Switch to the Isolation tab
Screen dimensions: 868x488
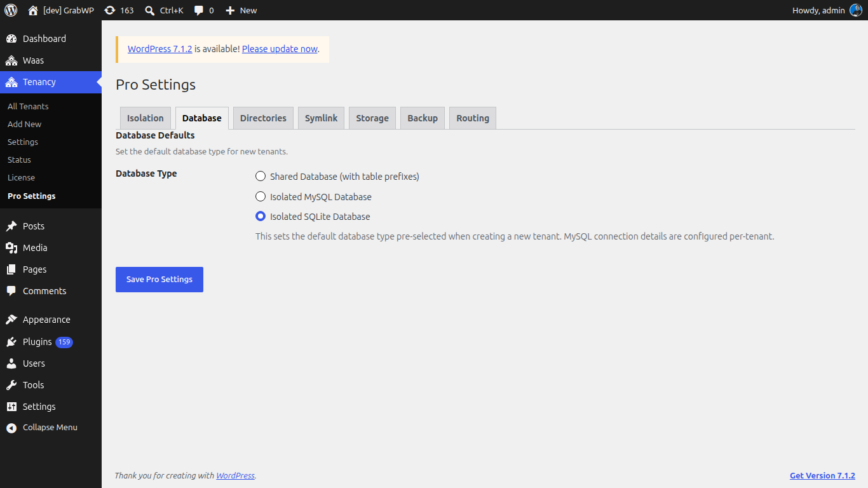pos(146,118)
